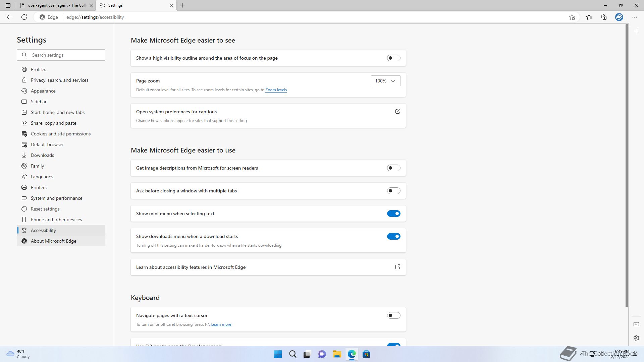This screenshot has height=362, width=644.
Task: Open Family settings
Action: [61, 166]
